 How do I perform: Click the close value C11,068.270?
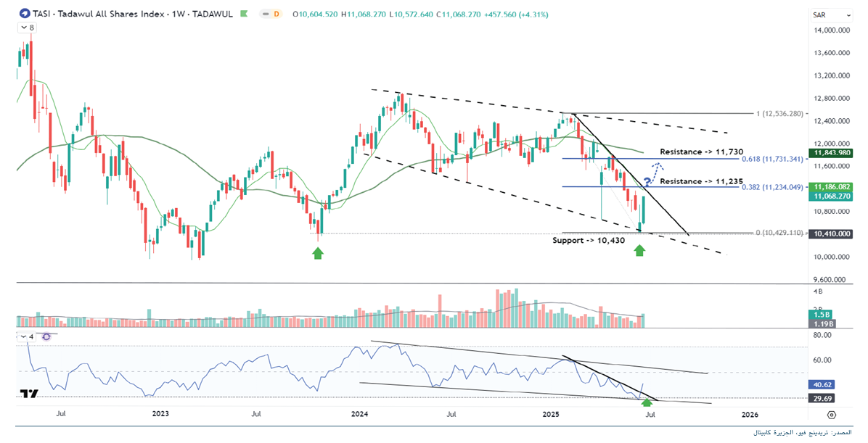pos(459,15)
